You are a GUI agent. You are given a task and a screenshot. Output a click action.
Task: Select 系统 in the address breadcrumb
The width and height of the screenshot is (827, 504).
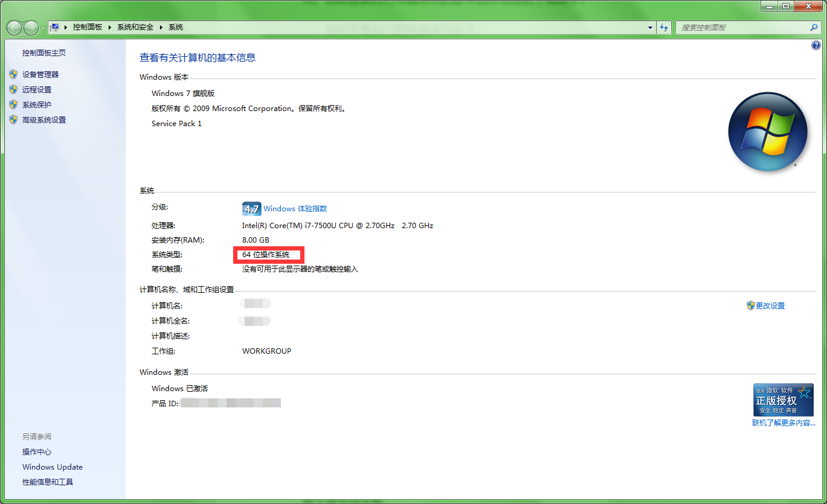176,27
